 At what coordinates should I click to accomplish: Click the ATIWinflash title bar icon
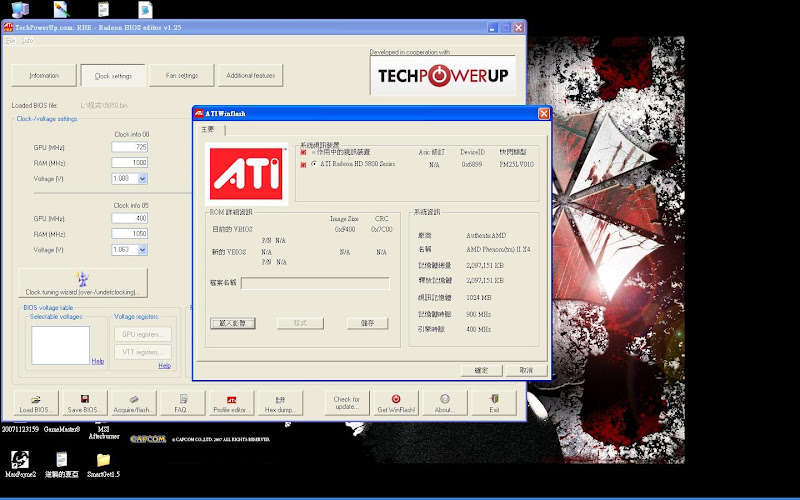[x=199, y=113]
